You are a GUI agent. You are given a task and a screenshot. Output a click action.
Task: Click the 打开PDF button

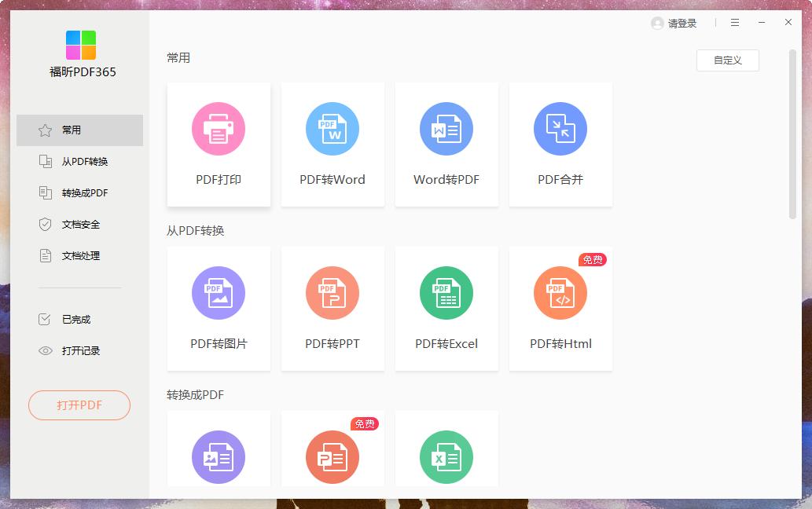point(79,405)
